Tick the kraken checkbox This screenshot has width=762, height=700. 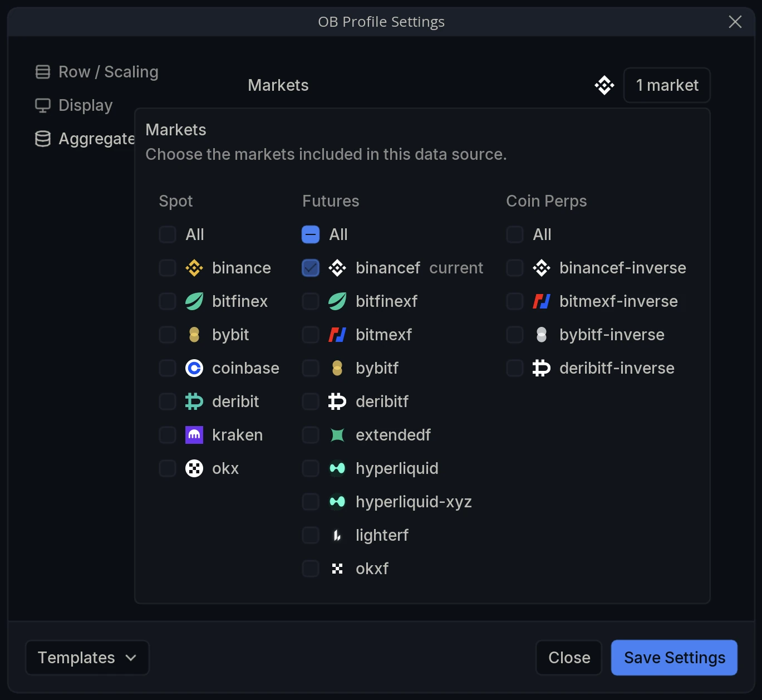168,435
